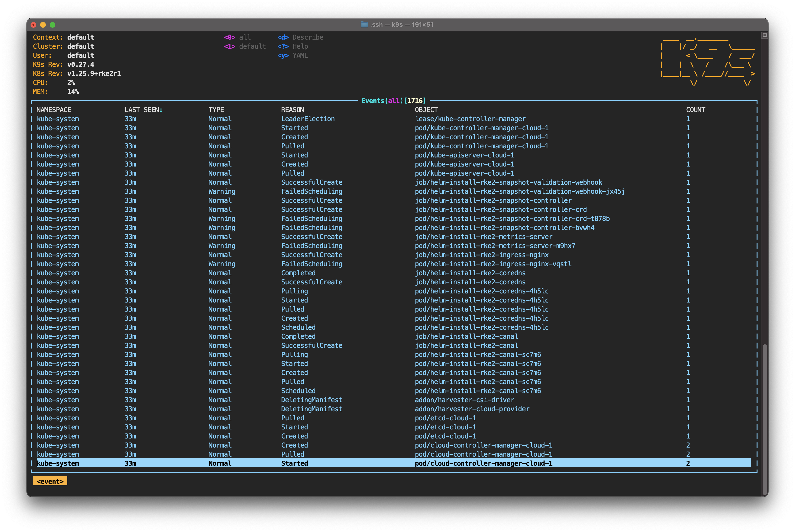
Task: Click the NAMESPACE column header
Action: pyautogui.click(x=54, y=110)
